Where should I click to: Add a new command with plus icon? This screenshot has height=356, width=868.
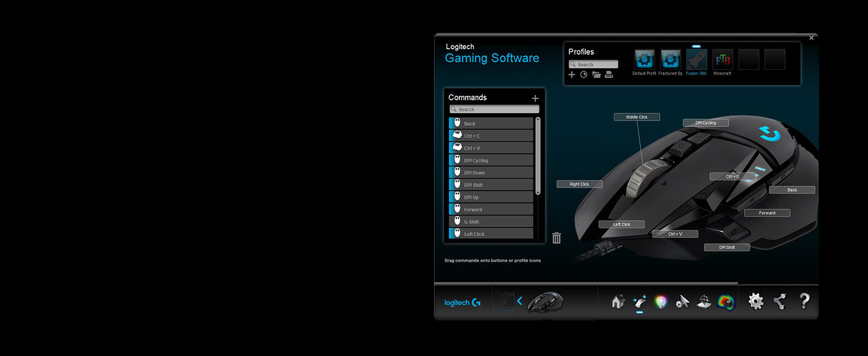click(x=535, y=98)
